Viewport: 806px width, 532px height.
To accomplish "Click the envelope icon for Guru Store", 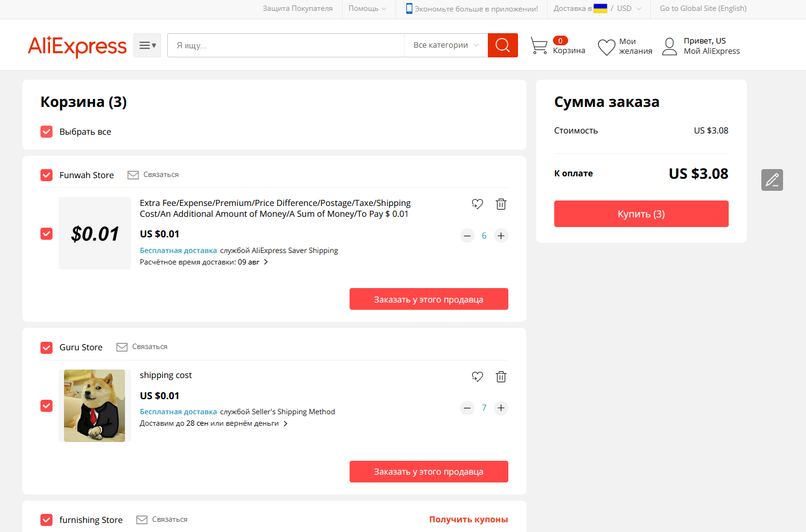I will [122, 347].
